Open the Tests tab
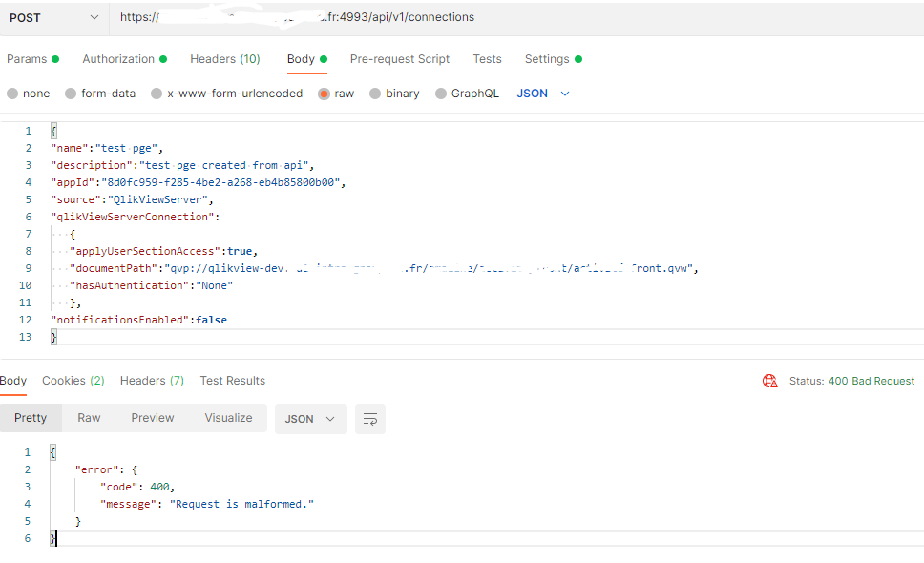The height and width of the screenshot is (563, 924). pos(487,59)
